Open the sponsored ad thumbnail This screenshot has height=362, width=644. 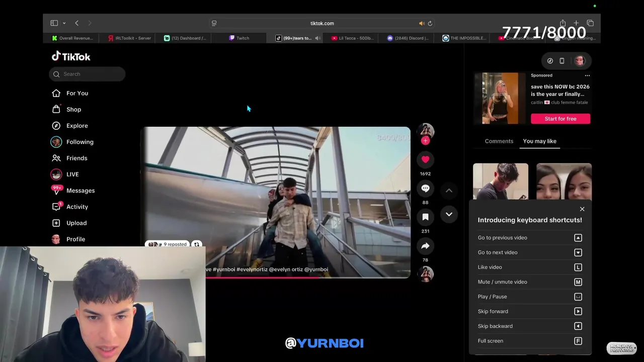click(x=500, y=98)
